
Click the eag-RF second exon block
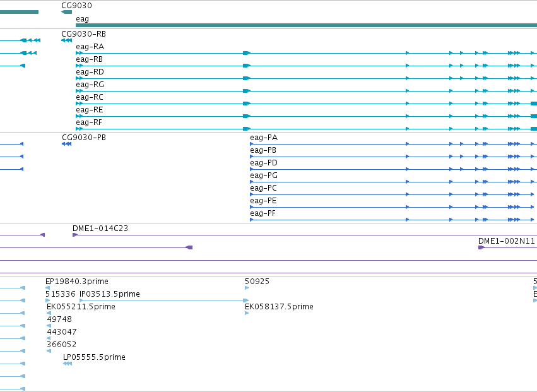point(247,129)
